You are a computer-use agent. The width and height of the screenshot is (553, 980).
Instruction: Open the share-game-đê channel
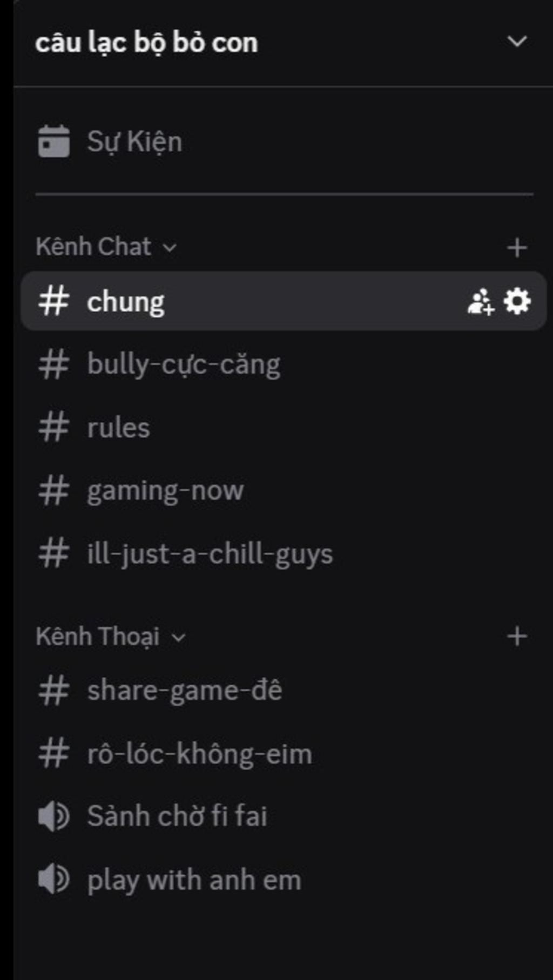point(284,691)
